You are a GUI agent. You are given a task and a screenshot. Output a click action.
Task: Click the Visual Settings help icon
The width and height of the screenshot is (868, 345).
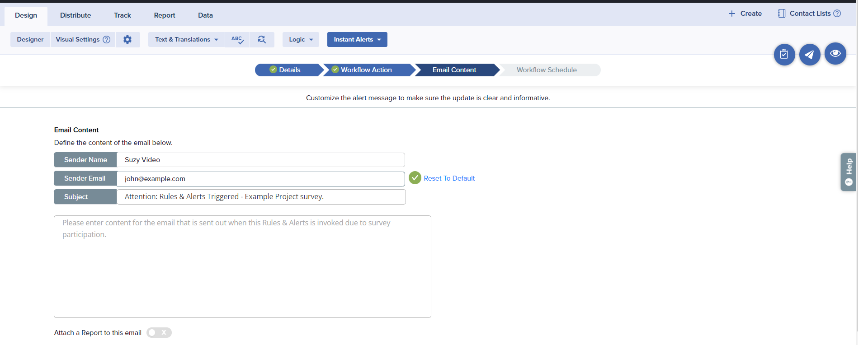point(107,40)
